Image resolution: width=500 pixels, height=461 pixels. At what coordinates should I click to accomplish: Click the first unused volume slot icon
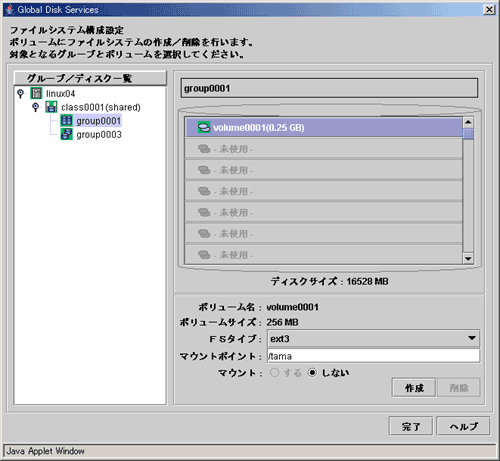204,149
